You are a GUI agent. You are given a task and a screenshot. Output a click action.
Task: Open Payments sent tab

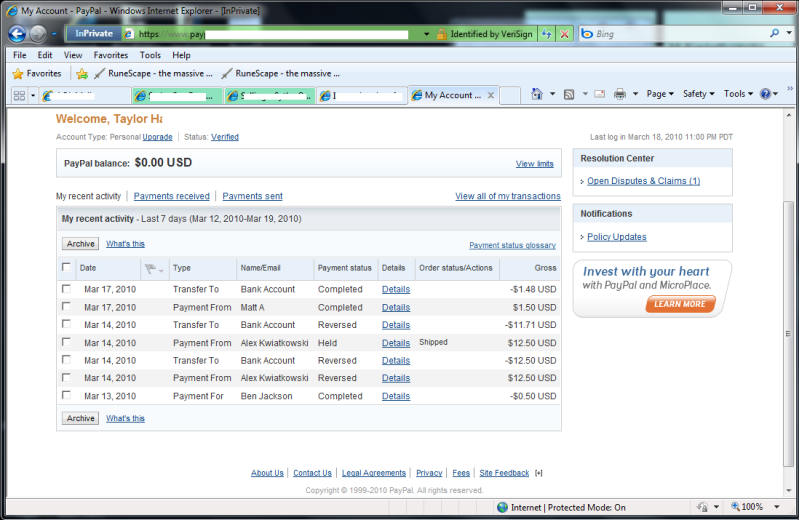click(x=252, y=196)
